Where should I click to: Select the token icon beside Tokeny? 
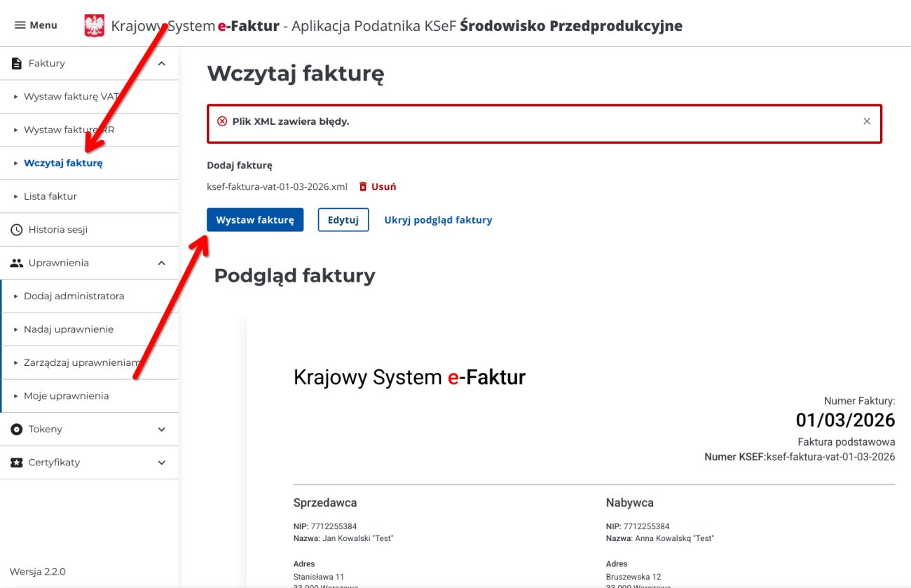point(15,429)
